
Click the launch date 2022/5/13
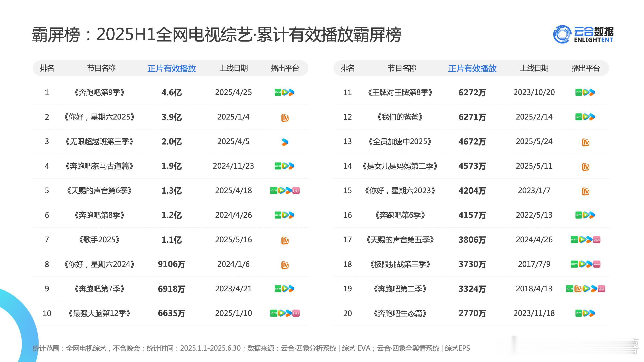click(x=534, y=215)
